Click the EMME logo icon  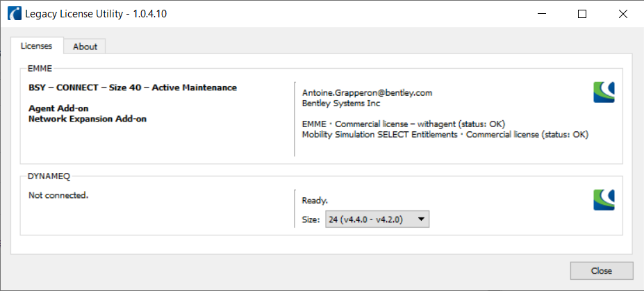[604, 92]
